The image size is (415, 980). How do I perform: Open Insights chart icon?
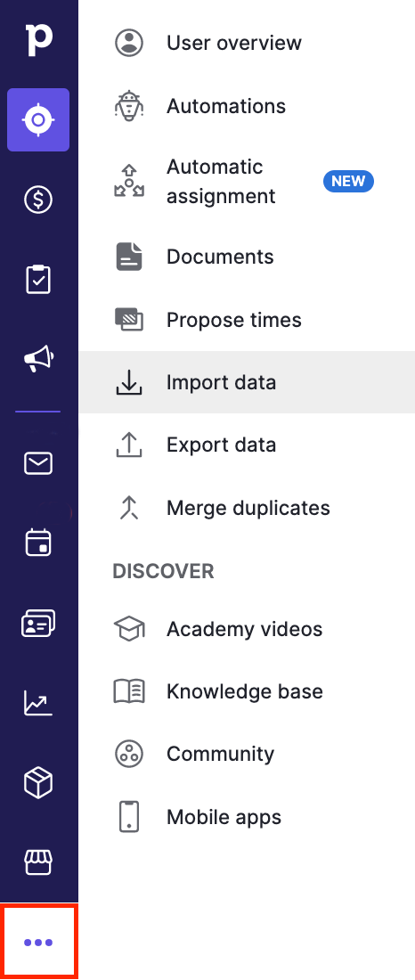pyautogui.click(x=38, y=703)
